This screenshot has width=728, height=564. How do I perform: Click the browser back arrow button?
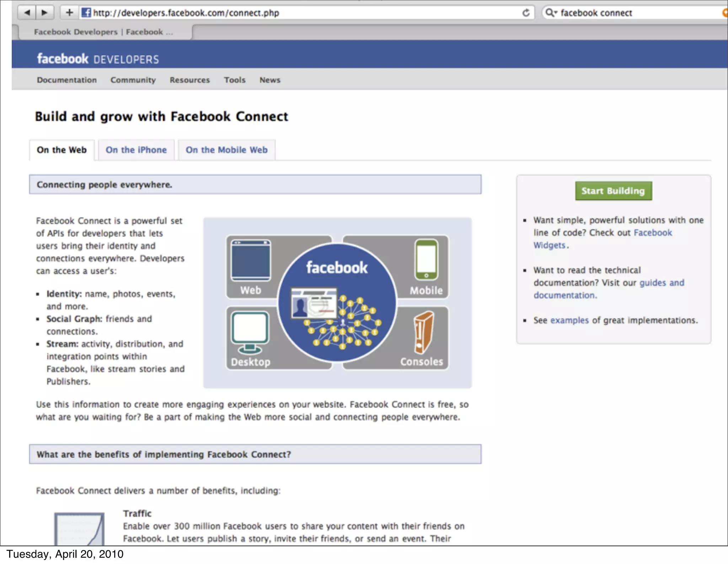point(27,13)
